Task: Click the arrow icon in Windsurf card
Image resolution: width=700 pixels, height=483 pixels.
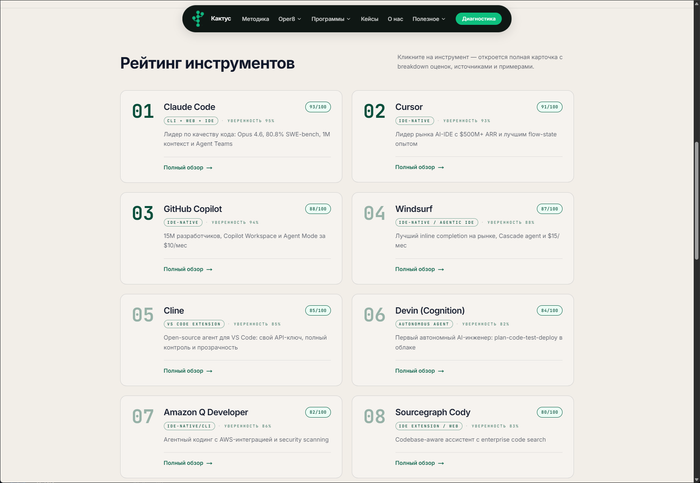Action: 441,270
